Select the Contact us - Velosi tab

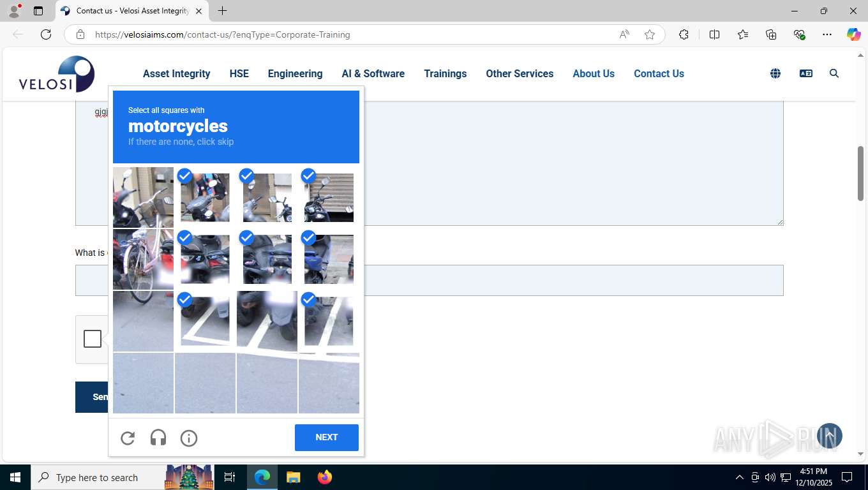point(131,11)
